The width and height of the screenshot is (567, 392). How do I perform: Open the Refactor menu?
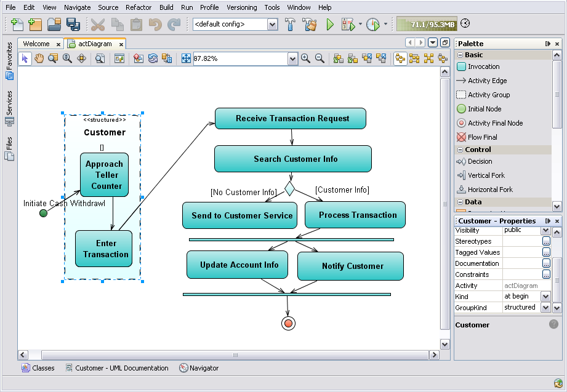[139, 7]
